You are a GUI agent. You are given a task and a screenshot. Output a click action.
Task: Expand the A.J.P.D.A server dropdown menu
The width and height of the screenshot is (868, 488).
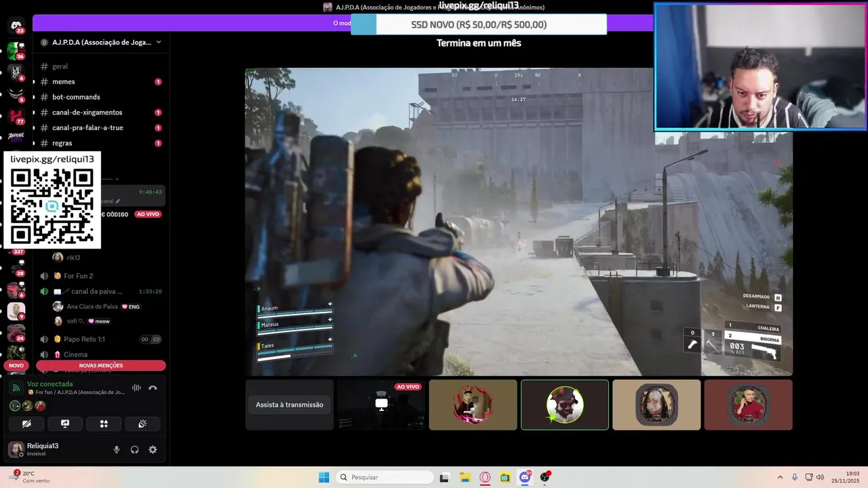tap(159, 42)
